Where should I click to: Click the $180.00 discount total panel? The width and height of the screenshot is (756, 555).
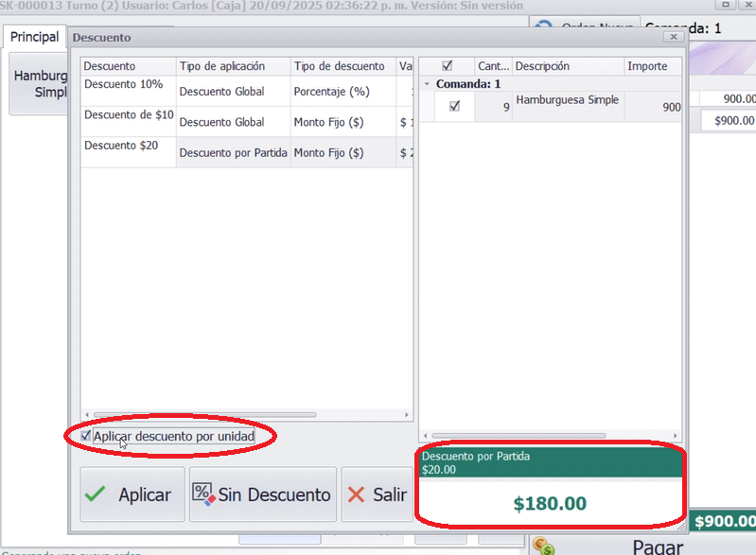pyautogui.click(x=550, y=503)
